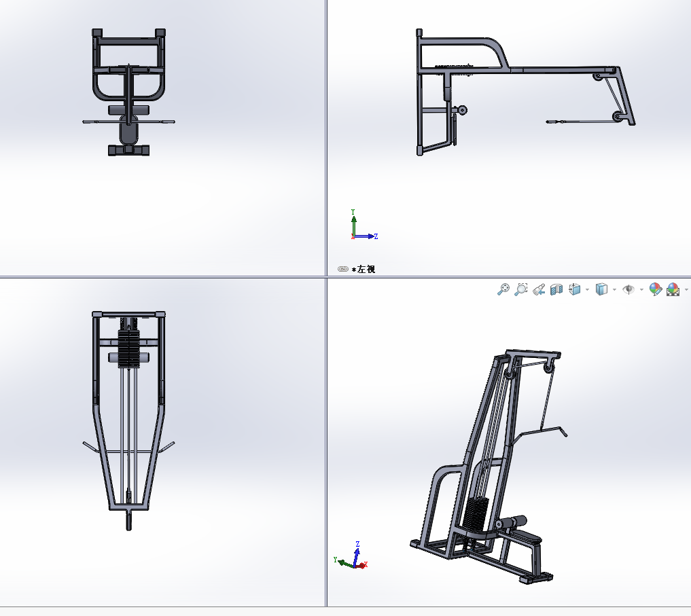Open the Display Style dropdown arrow

tap(614, 290)
